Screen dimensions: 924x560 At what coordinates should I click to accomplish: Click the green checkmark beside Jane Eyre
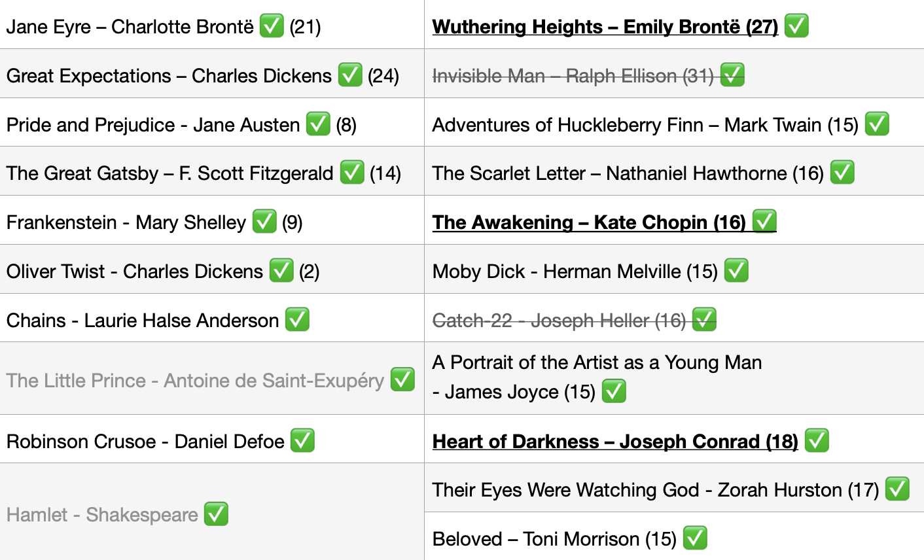tap(272, 26)
